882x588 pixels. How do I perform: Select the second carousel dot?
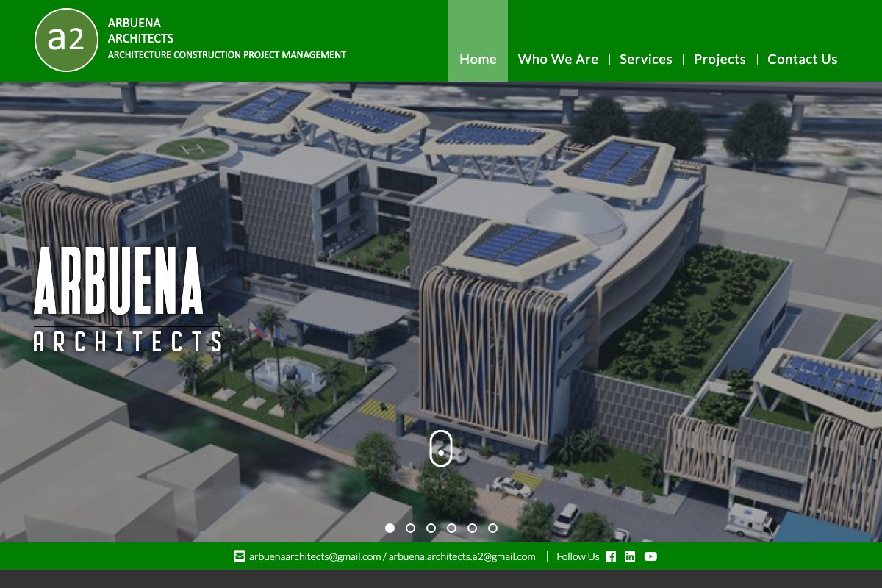(x=409, y=528)
